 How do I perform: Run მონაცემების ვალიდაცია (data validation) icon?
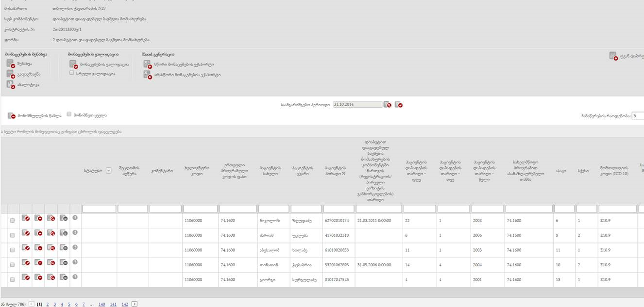tap(73, 64)
